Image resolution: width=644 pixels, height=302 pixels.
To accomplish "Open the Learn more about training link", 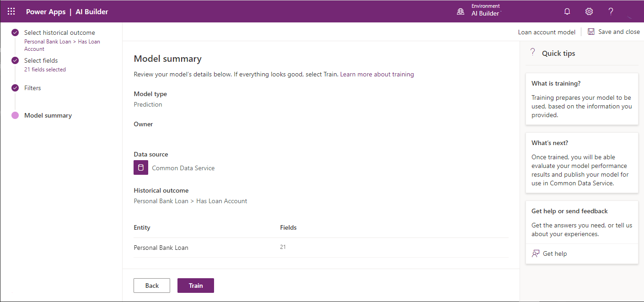I will coord(376,74).
